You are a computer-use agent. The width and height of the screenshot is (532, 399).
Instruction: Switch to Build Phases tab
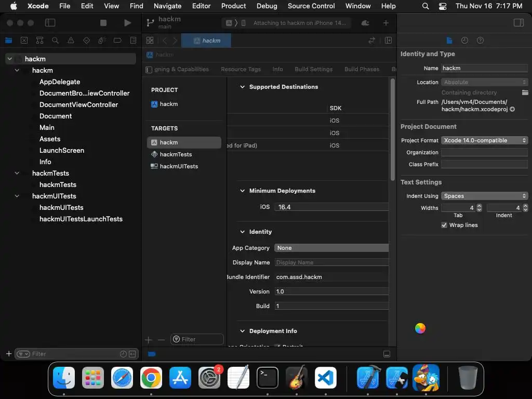coord(362,69)
